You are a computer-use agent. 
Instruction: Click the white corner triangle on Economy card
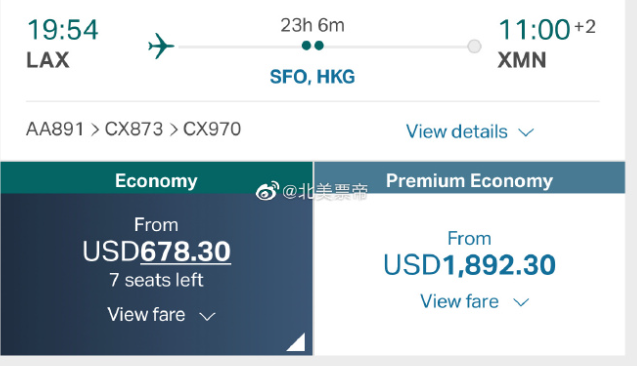pyautogui.click(x=296, y=342)
